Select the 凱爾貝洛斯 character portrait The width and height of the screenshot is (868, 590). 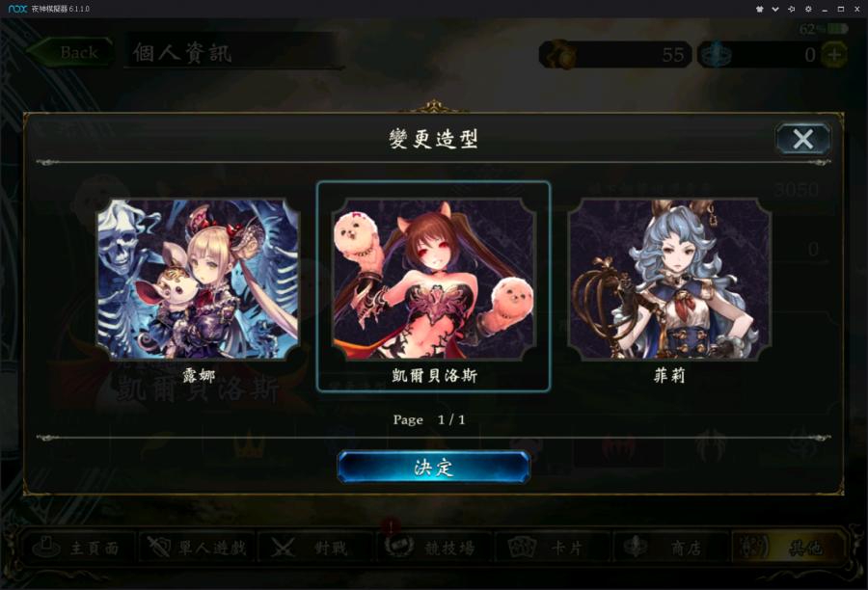tap(433, 280)
